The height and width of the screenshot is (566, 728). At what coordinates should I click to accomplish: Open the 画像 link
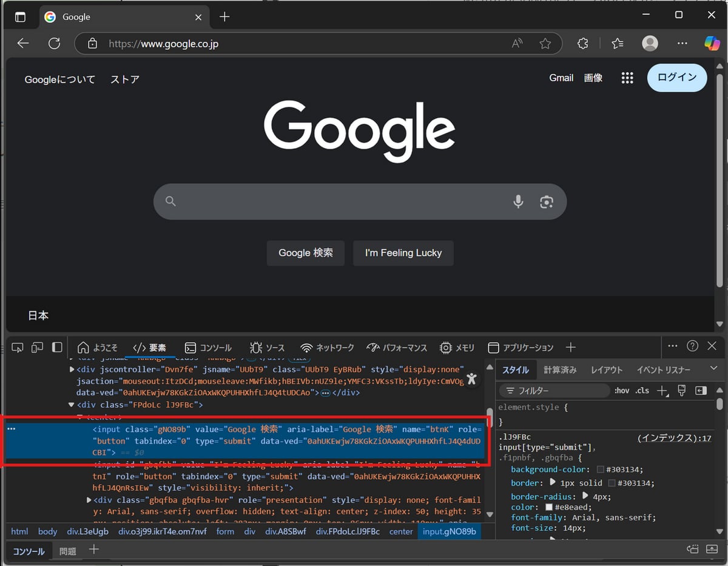(x=593, y=78)
